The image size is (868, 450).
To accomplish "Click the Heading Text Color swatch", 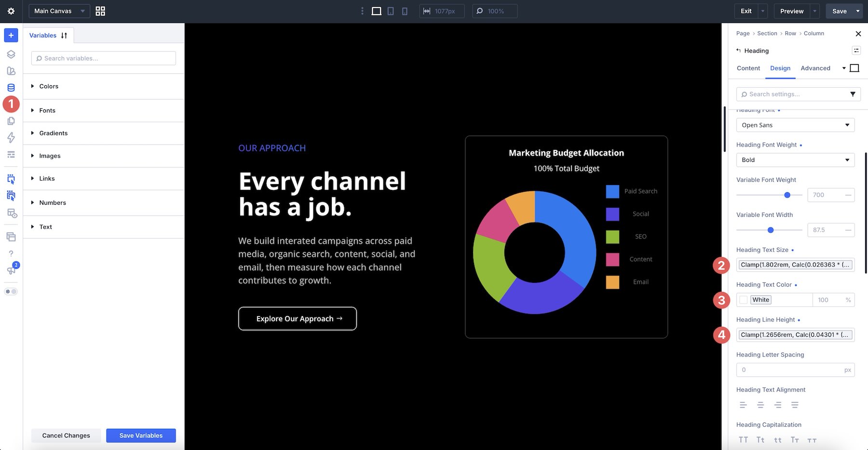I will 744,300.
